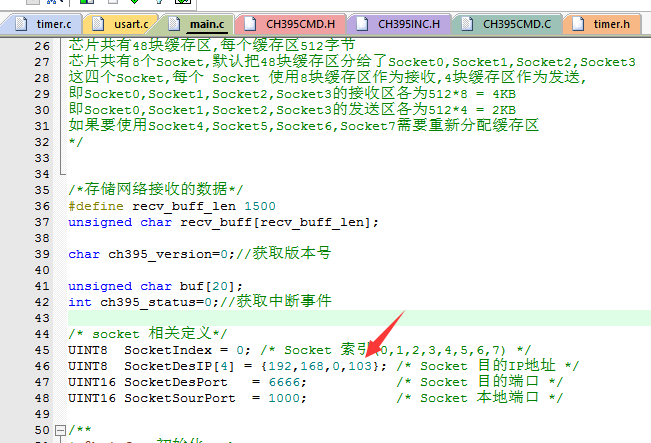Open the CH395CMD.H tab
The width and height of the screenshot is (651, 443).
pos(290,24)
